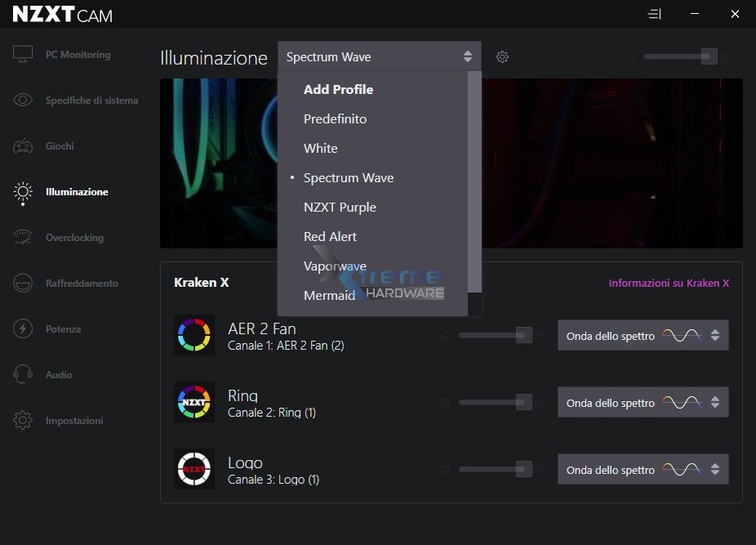Open Raffreddamento cooling icon
Screen dimensions: 756x545
pos(23,284)
